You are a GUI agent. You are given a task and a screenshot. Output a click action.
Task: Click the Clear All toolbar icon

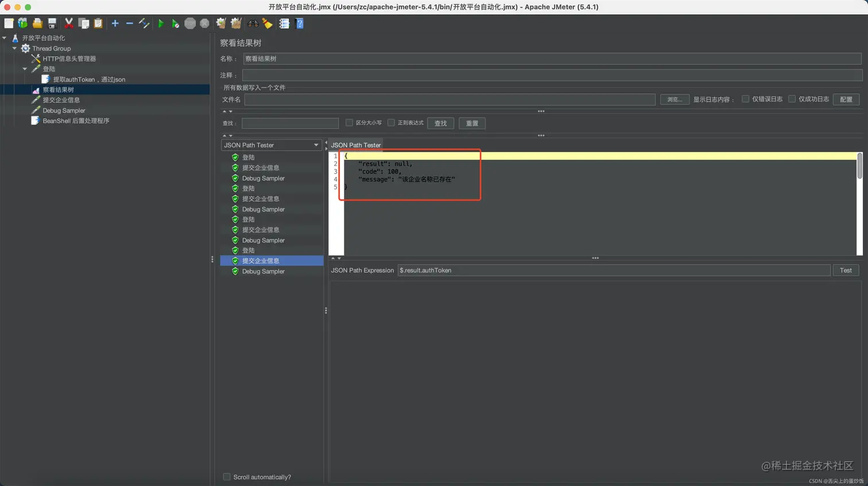pyautogui.click(x=235, y=24)
